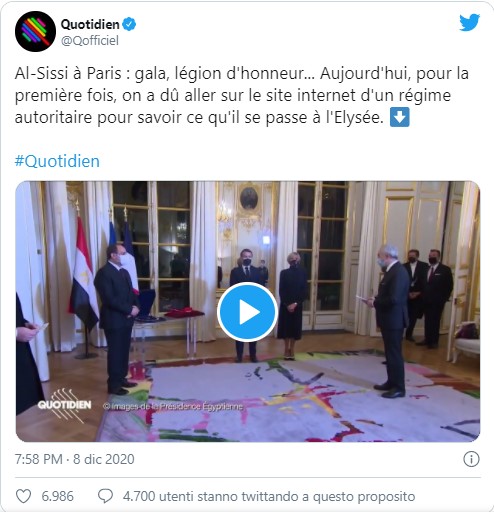Click the reply speech bubble icon

tap(105, 496)
